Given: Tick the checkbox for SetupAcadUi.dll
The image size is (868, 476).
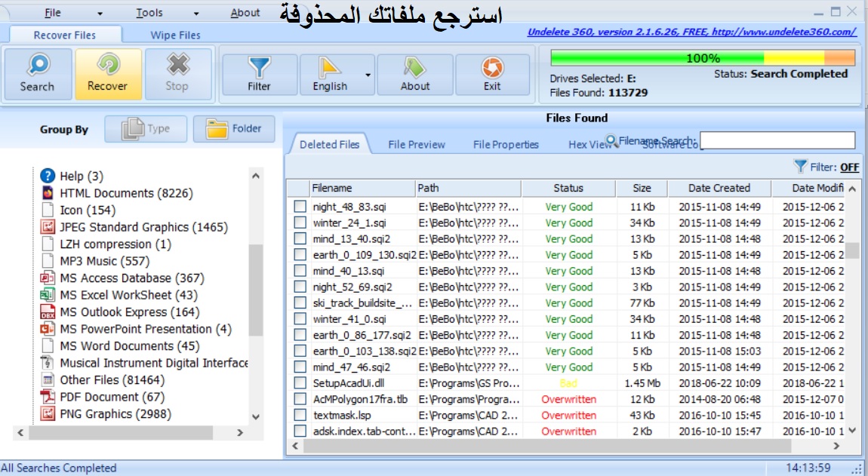Looking at the screenshot, I should [x=300, y=383].
